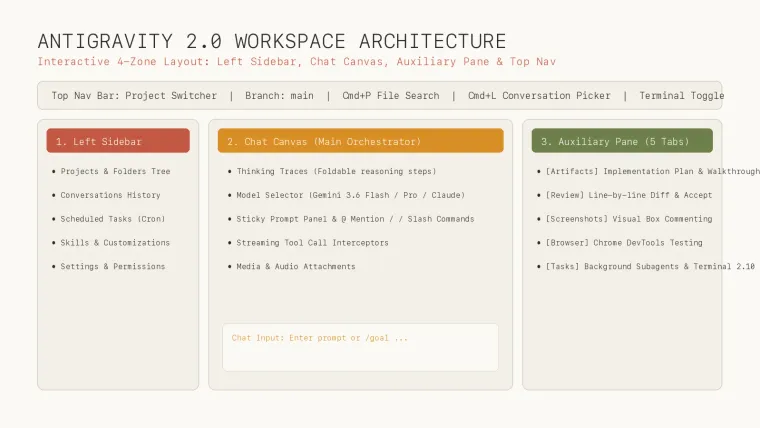Select the Branch: main item
The width and height of the screenshot is (760, 428).
pos(279,95)
